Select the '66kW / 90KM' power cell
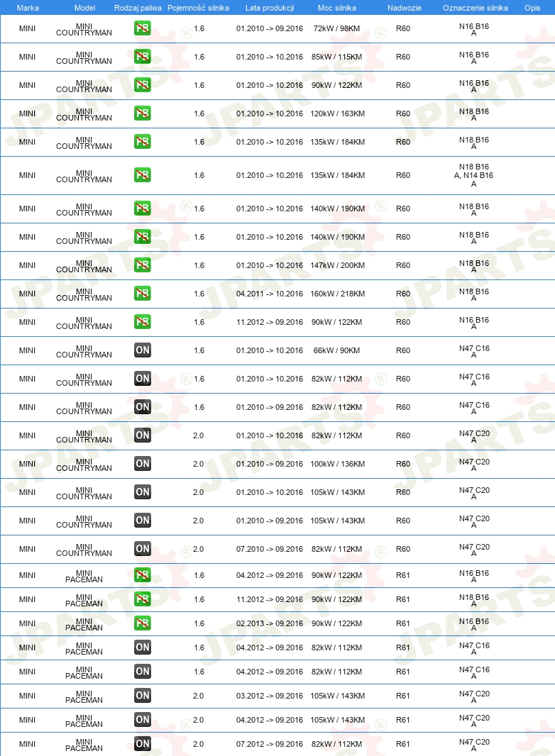555x756 pixels. point(337,350)
